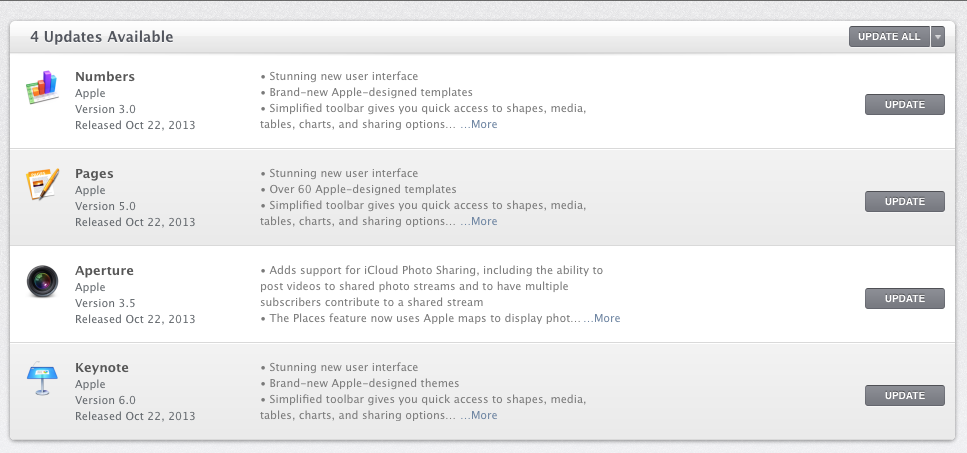Open the Pages app title
Screen dimensions: 967x453
click(94, 174)
